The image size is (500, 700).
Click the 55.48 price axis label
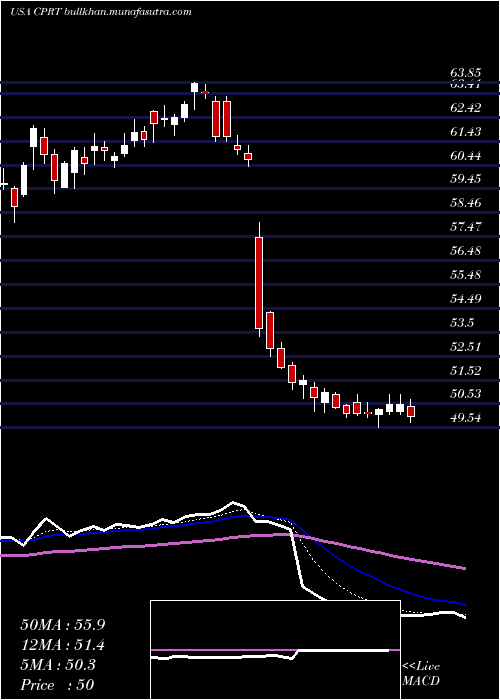pos(465,275)
